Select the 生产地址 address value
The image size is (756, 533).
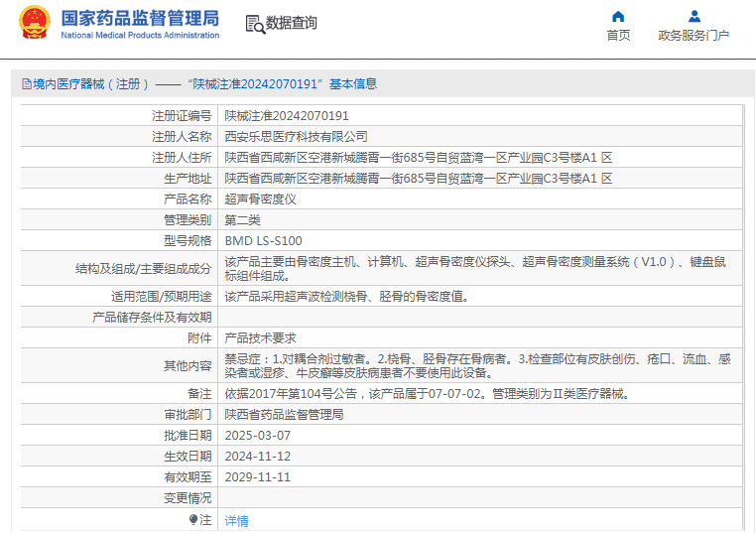tap(419, 179)
